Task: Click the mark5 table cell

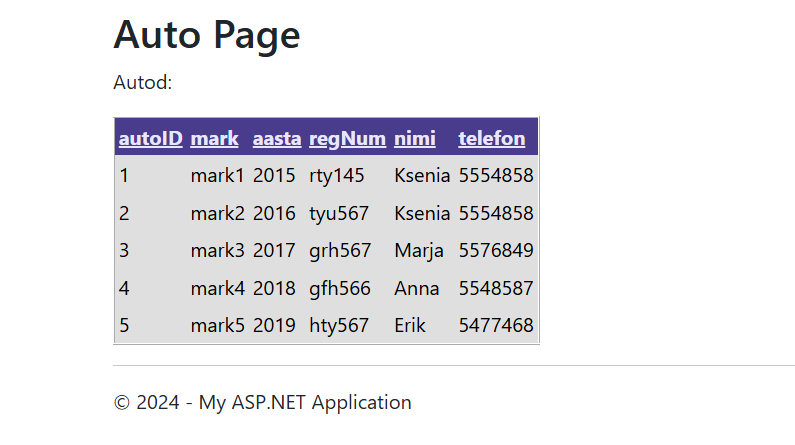Action: [217, 326]
